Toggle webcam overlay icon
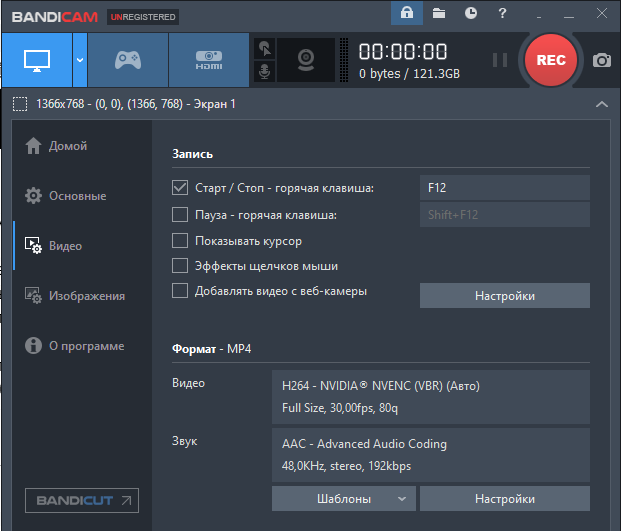This screenshot has height=531, width=621. click(x=306, y=60)
